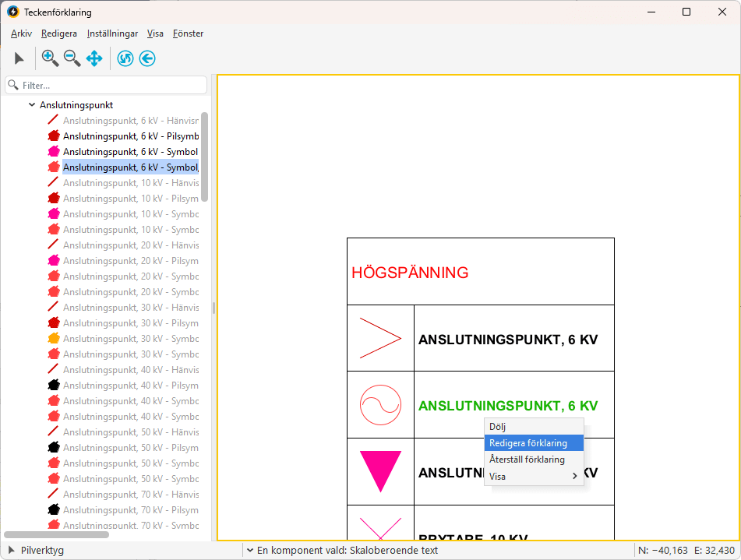This screenshot has height=560, width=741.
Task: Select Anslutningspunkt, 6 kV - Pilsymbol tree item
Action: pyautogui.click(x=130, y=136)
